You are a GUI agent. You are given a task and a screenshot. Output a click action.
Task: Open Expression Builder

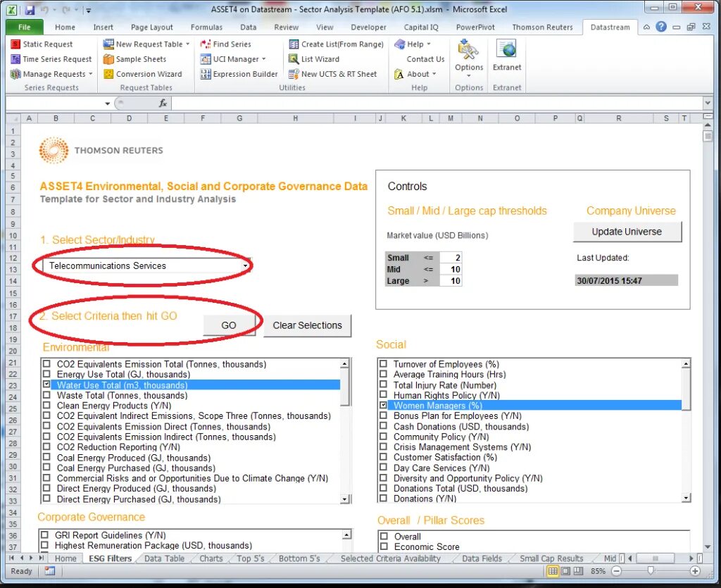[239, 74]
